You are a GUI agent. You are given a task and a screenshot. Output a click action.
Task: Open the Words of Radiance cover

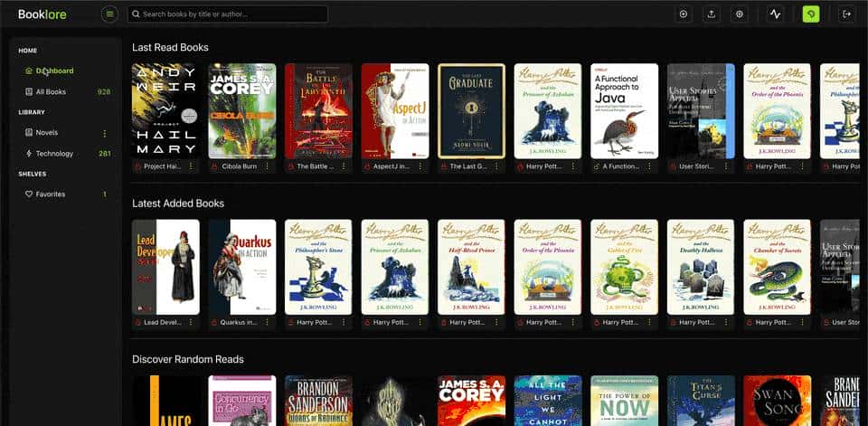318,401
